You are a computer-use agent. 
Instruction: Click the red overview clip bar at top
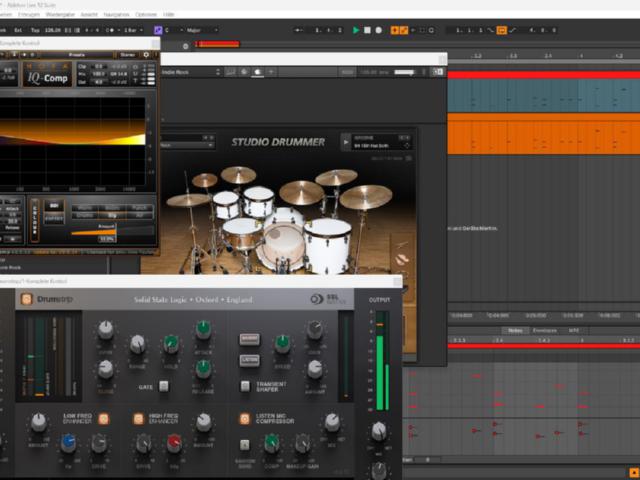coord(217,44)
